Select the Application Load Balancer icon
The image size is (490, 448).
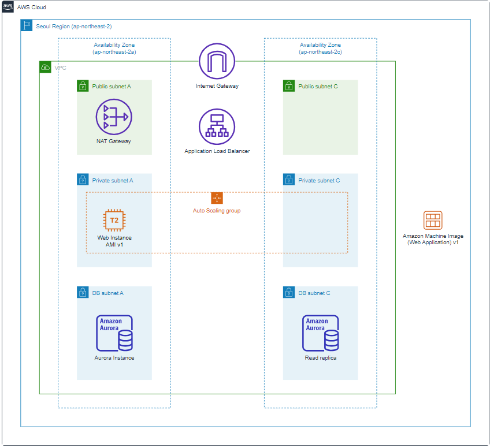(x=217, y=127)
